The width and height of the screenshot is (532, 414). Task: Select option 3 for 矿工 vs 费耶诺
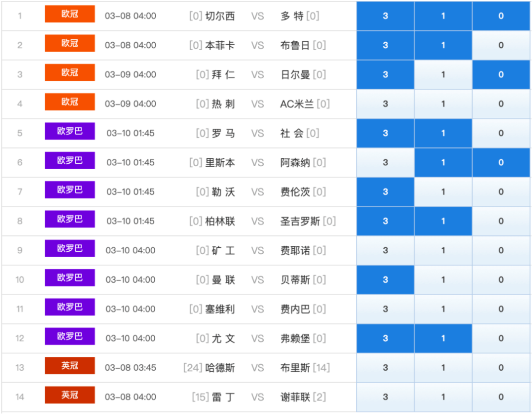385,250
